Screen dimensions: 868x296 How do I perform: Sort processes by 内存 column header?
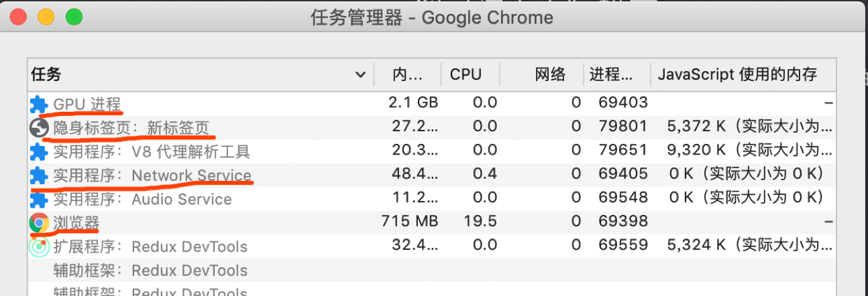tap(407, 74)
